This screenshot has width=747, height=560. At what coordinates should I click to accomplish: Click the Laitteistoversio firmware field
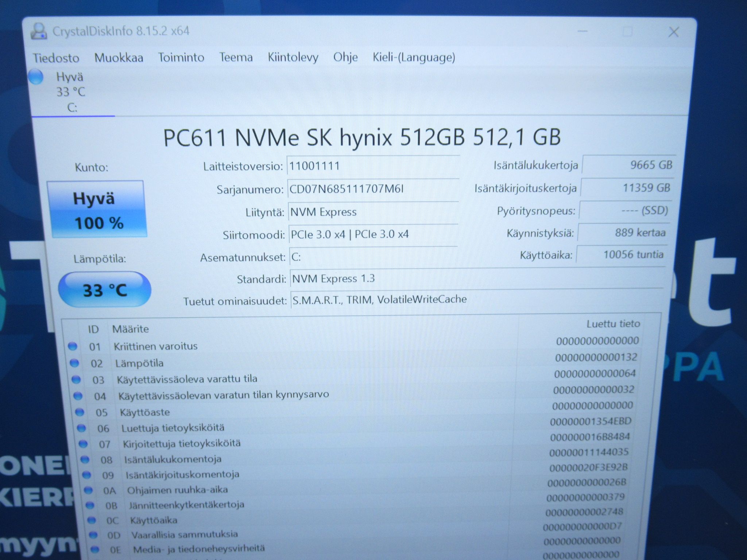(x=373, y=166)
